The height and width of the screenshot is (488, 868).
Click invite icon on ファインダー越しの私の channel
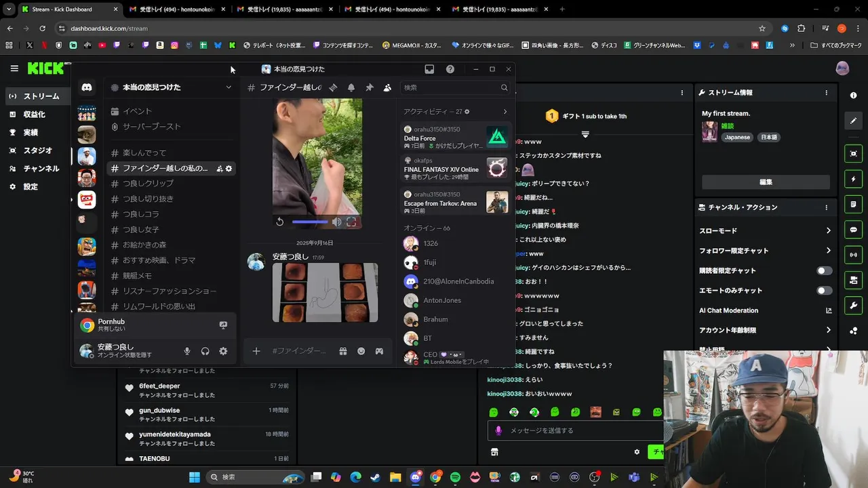click(220, 169)
